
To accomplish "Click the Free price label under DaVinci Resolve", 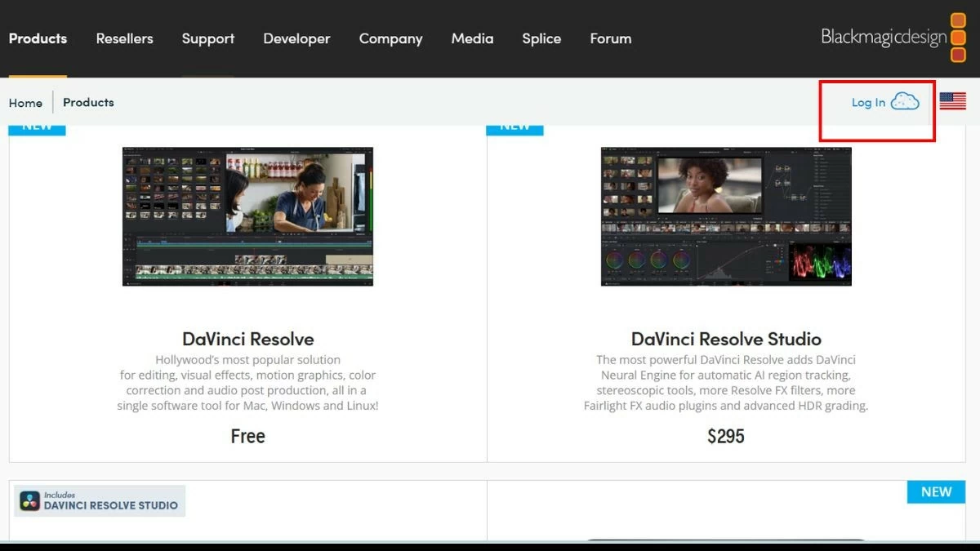I will (x=247, y=436).
